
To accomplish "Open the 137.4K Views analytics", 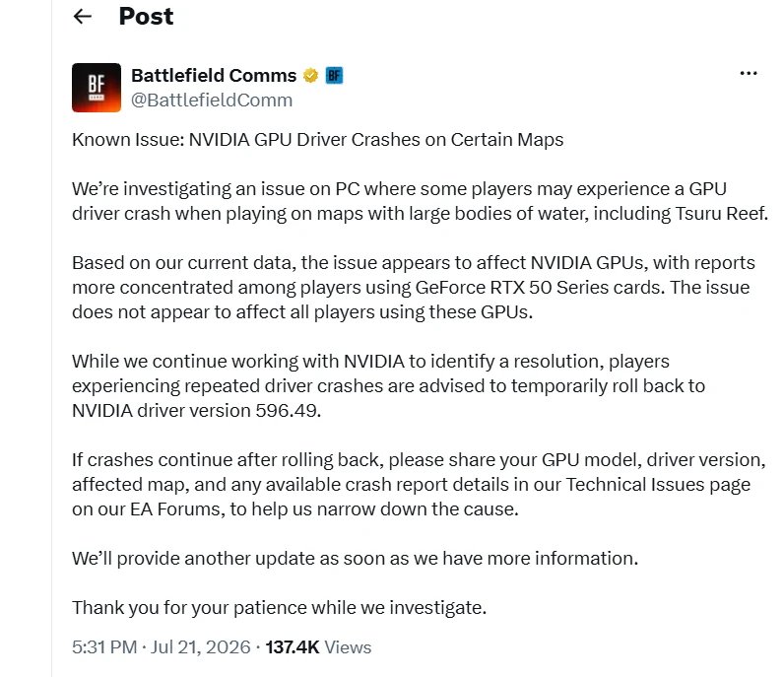I will point(318,647).
